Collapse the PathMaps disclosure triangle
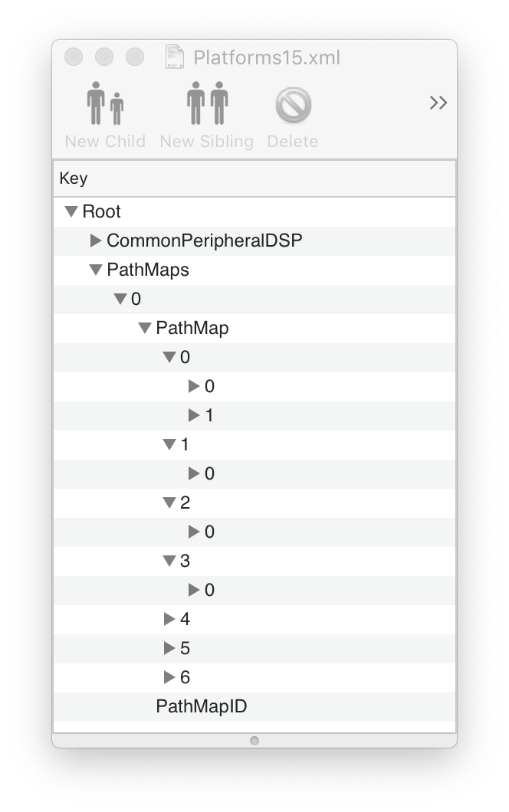Screen dimensions: 509x812 click(x=96, y=270)
